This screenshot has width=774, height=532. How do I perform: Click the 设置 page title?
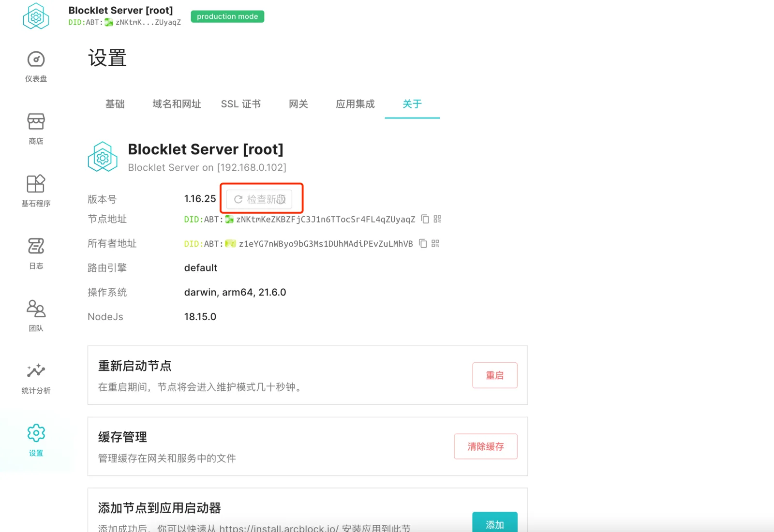point(107,58)
